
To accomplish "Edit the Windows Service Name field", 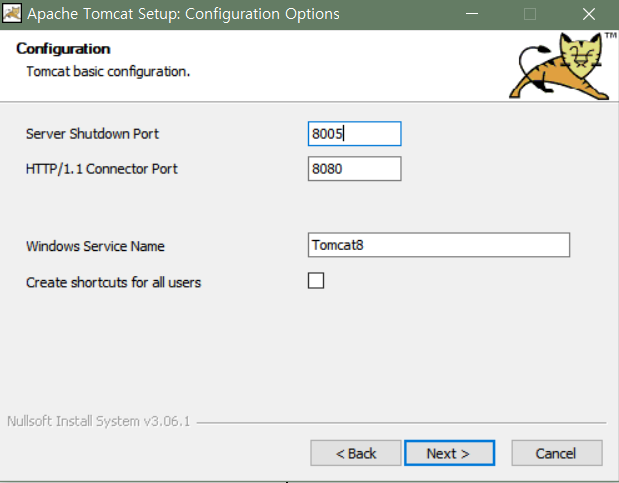I will tap(439, 245).
